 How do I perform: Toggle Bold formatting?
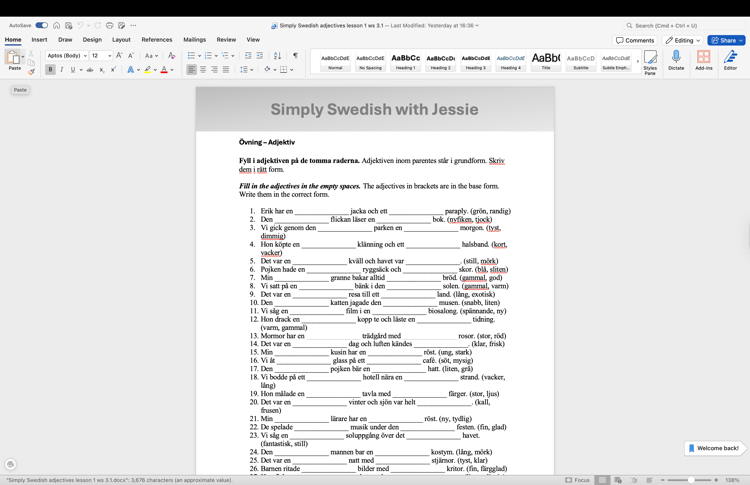click(50, 70)
